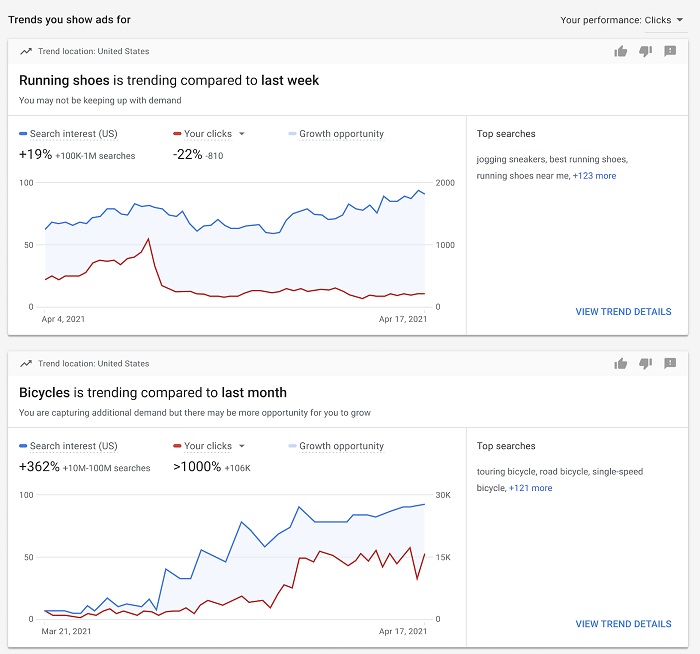This screenshot has width=700, height=654.
Task: Click thumbs up on Running shoes card
Action: click(x=621, y=51)
